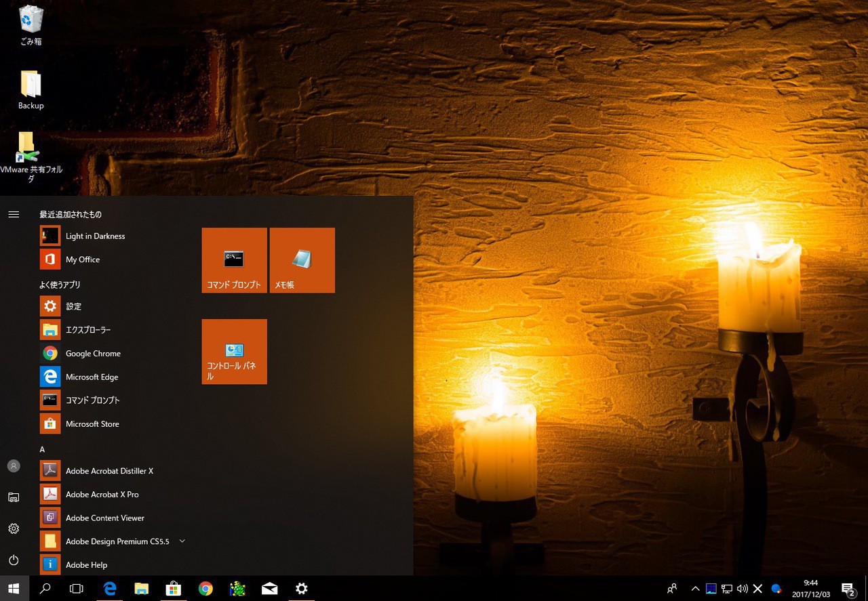Viewport: 868px width, 601px height.
Task: Select 設定 in the frequently used list
Action: coord(73,306)
